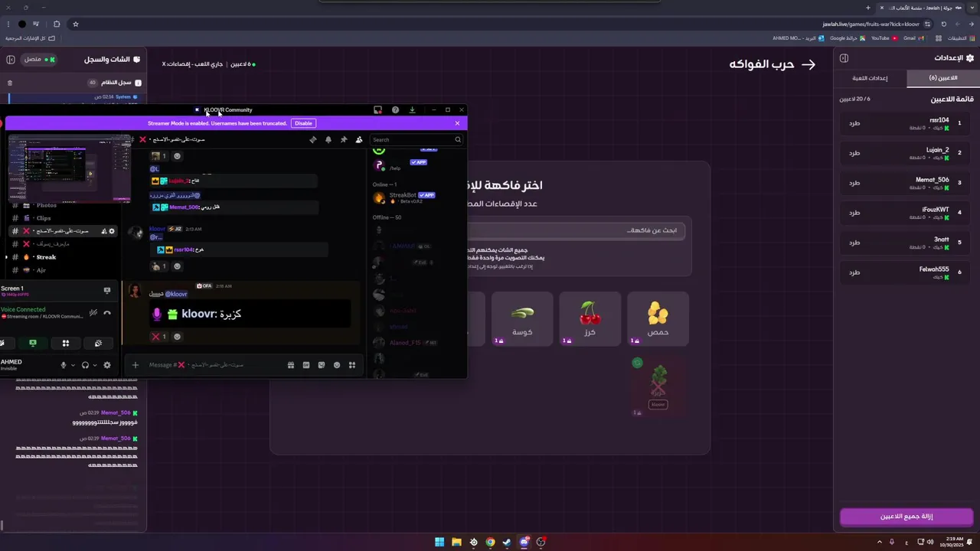This screenshot has width=980, height=551.
Task: Toggle X reaction under kloovr كزبرة message
Action: click(x=159, y=337)
